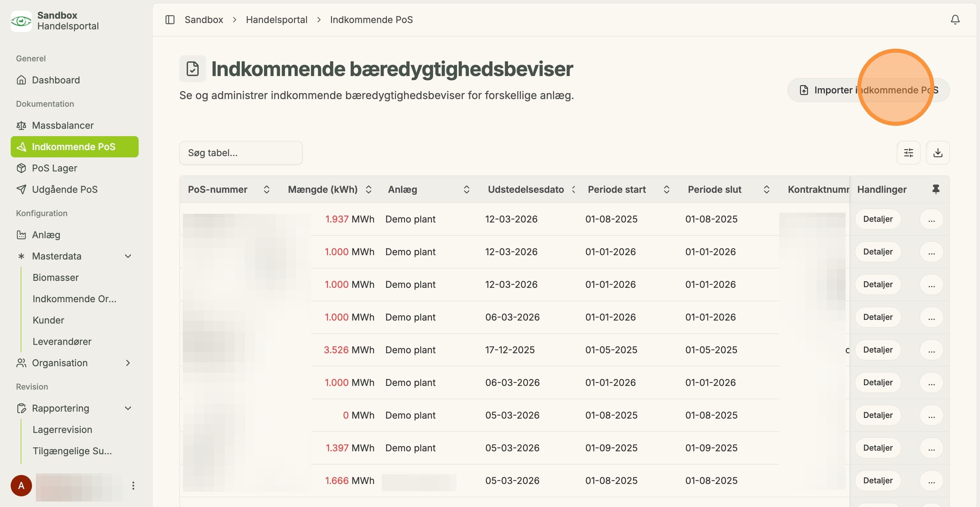Expand the Organisation menu

click(x=128, y=363)
